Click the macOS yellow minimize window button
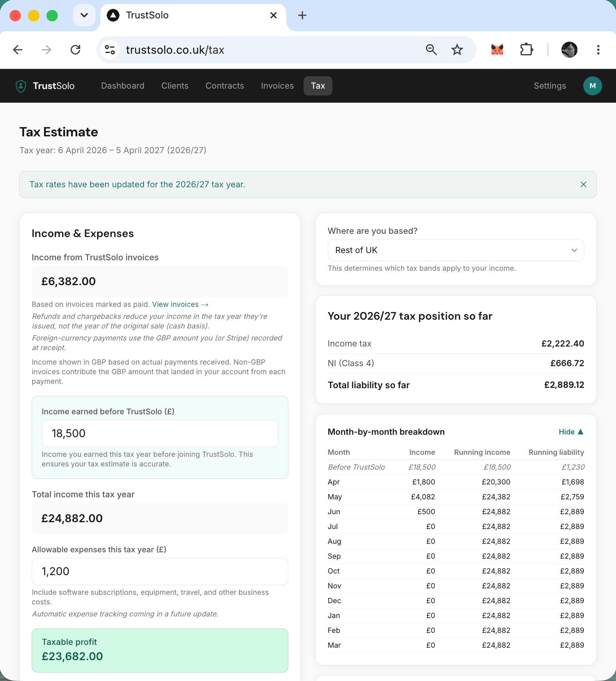Viewport: 616px width, 681px height. tap(34, 16)
